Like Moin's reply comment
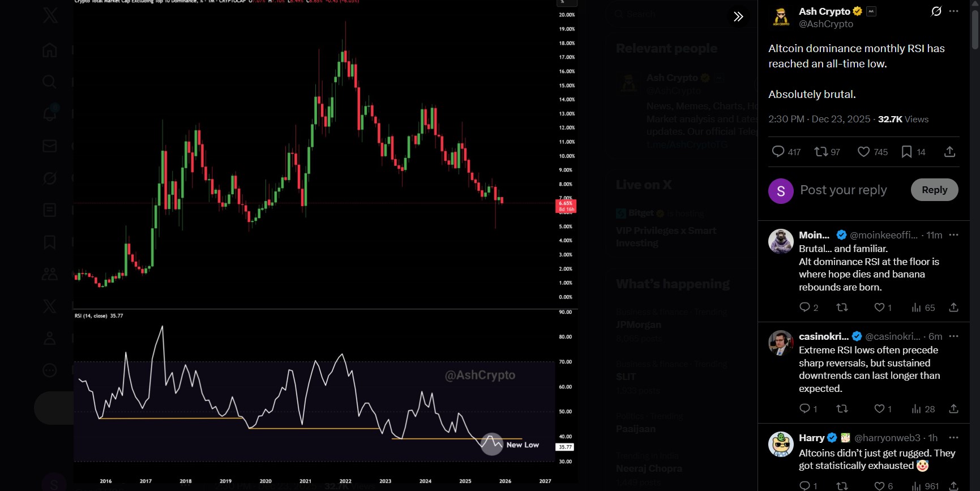980x491 pixels. [879, 308]
